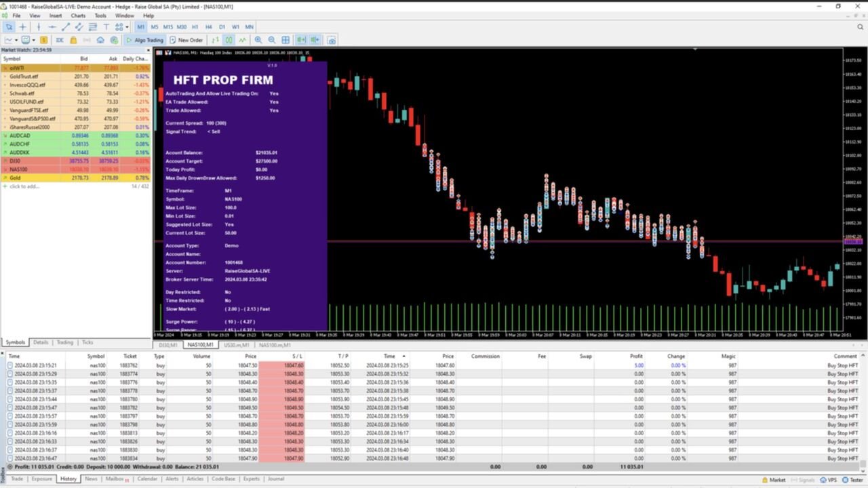868x488 pixels.
Task: Open the Mailbox tab
Action: pyautogui.click(x=116, y=479)
